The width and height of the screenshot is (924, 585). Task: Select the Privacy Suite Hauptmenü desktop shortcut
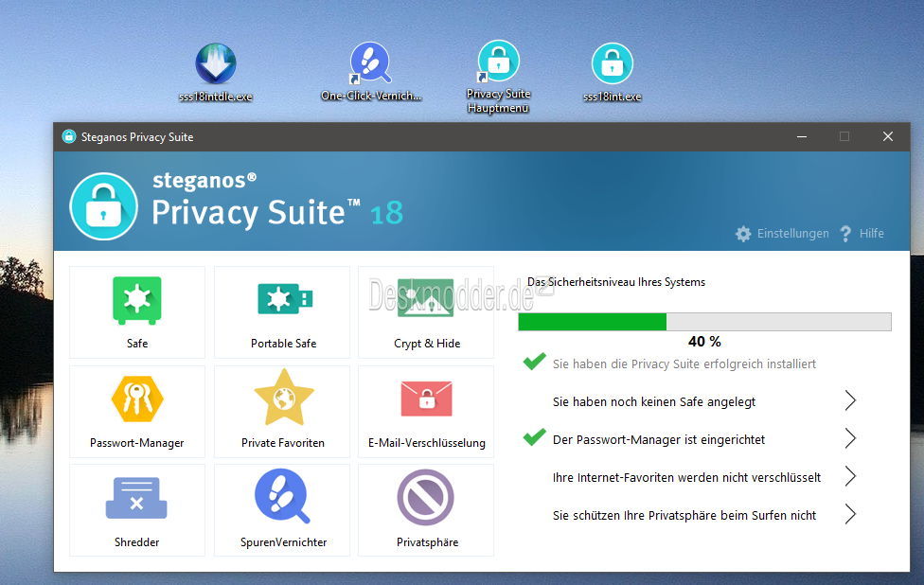click(x=498, y=77)
